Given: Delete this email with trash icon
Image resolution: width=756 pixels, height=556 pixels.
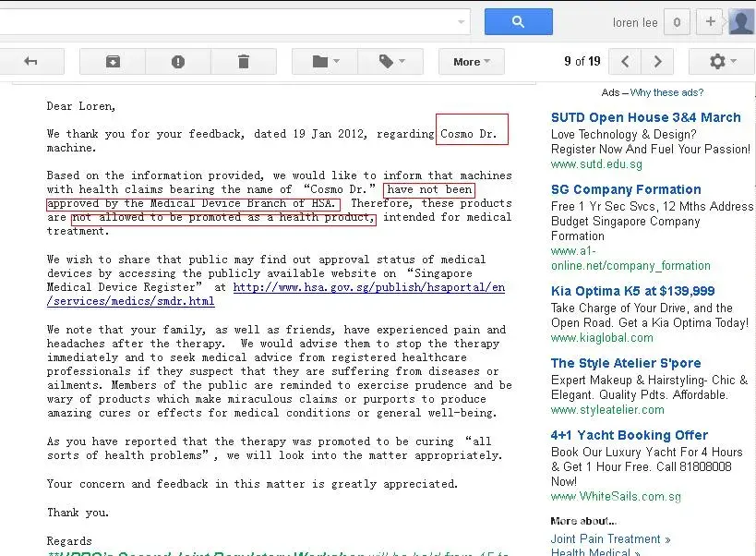Looking at the screenshot, I should 244,62.
